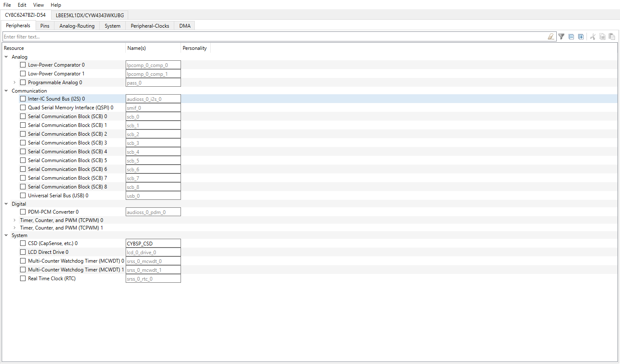Open the filter funnel options
Image resolution: width=620 pixels, height=364 pixels.
(561, 37)
